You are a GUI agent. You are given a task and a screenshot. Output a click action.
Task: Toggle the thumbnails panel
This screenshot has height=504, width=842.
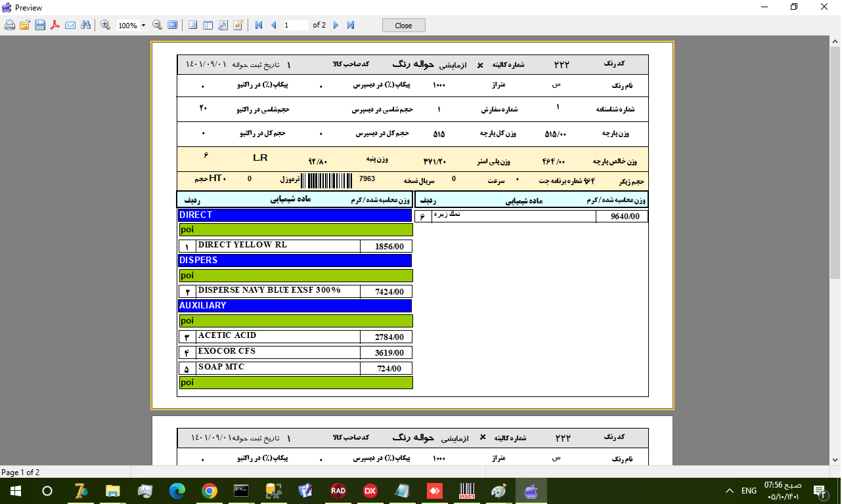(208, 25)
